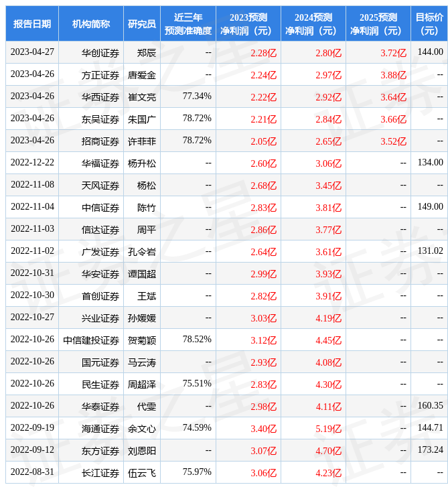Select researcher 朱国广
The image size is (448, 489).
pyautogui.click(x=142, y=119)
